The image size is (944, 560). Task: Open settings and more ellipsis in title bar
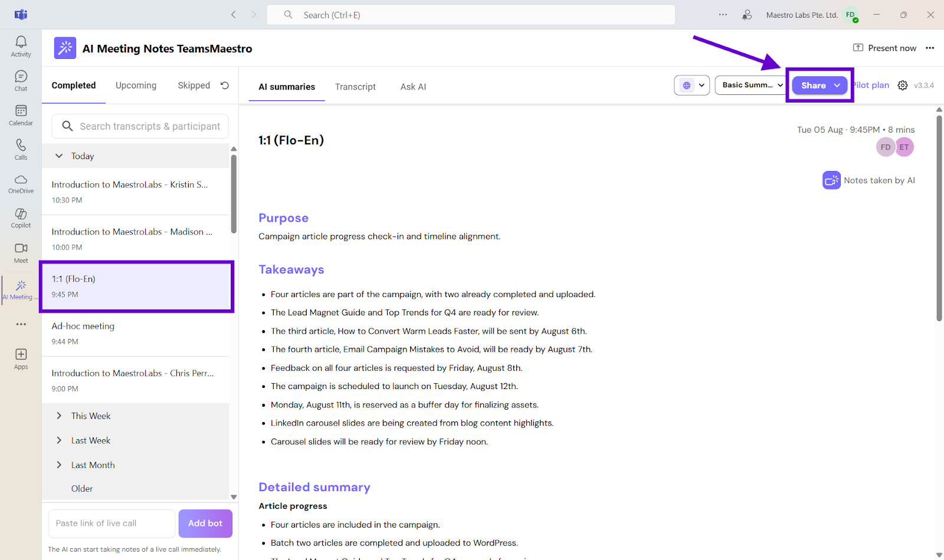click(723, 15)
